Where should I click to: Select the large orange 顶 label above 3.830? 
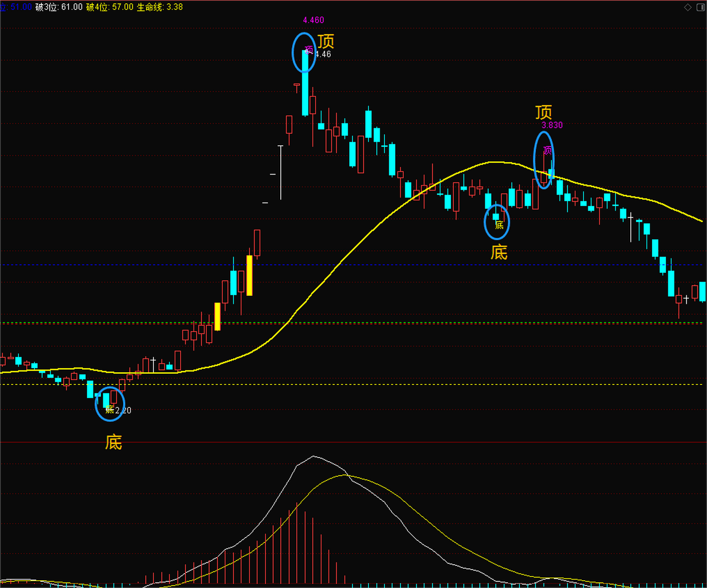click(x=543, y=112)
